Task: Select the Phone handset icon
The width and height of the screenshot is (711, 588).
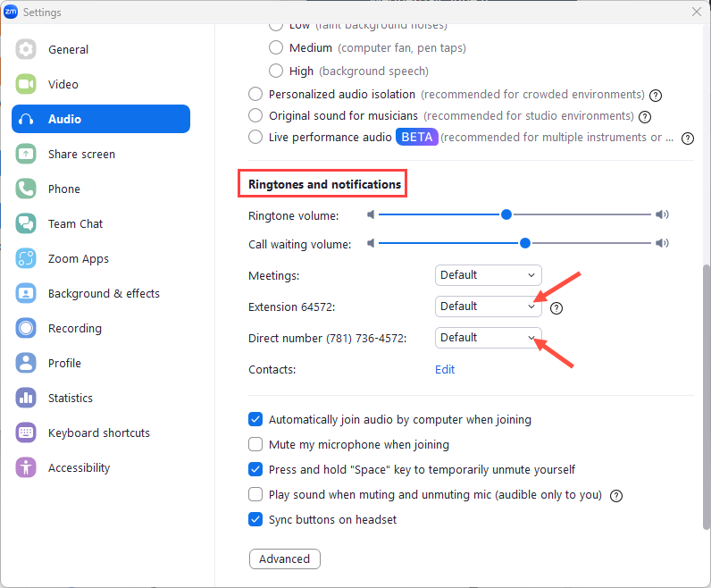Action: (26, 189)
